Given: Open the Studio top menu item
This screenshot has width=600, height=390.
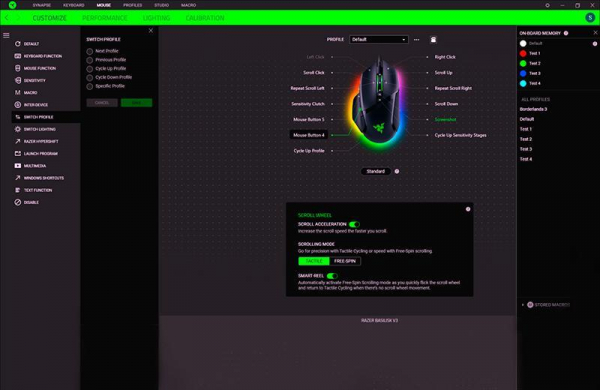Looking at the screenshot, I should tap(161, 5).
